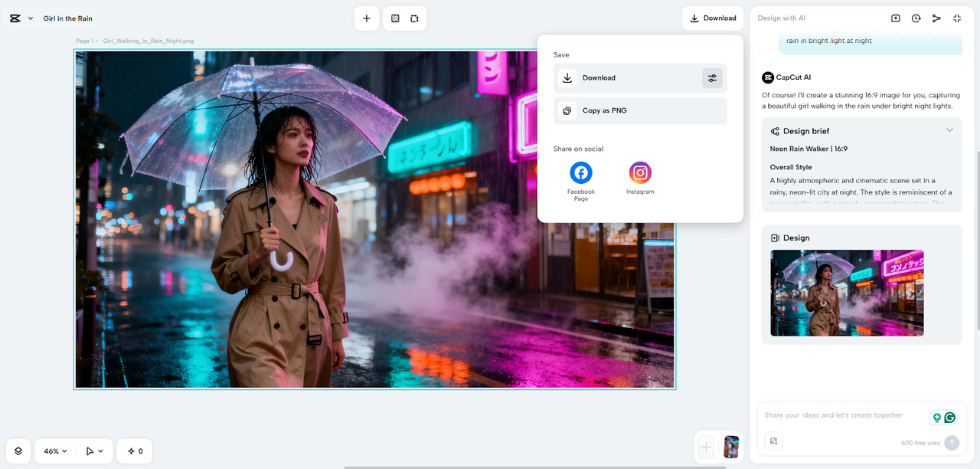Open the background tool with striped square icon
Screen dimensions: 980x469
pyautogui.click(x=395, y=18)
